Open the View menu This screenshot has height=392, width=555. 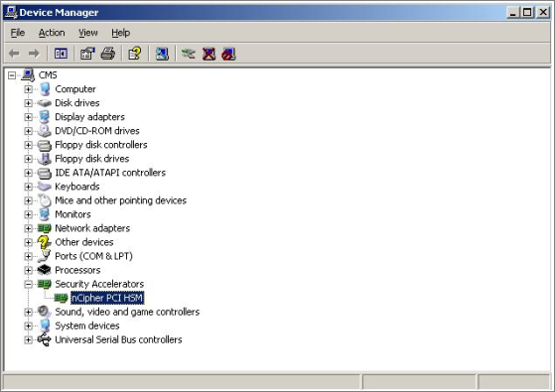88,33
